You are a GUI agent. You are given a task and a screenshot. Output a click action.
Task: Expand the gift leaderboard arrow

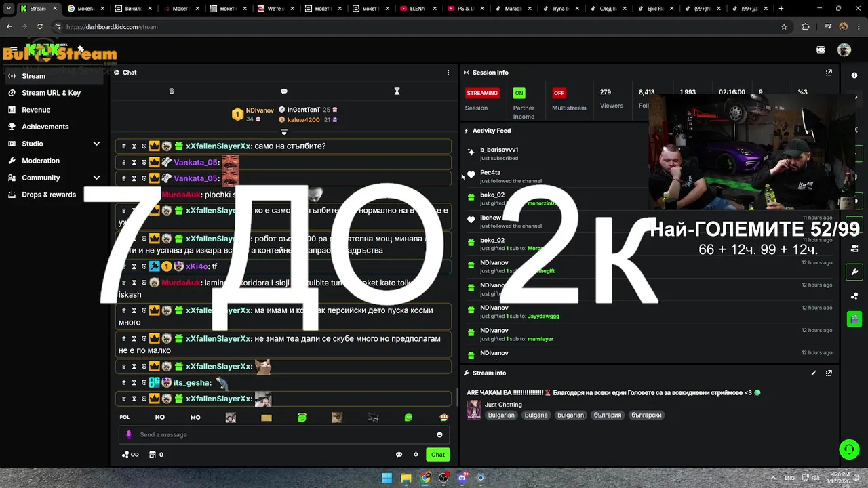click(x=284, y=131)
